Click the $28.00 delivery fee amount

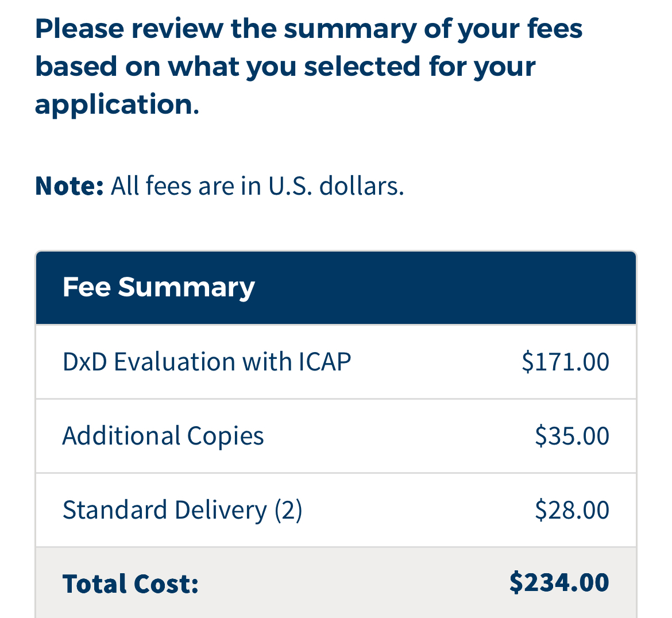pyautogui.click(x=571, y=510)
